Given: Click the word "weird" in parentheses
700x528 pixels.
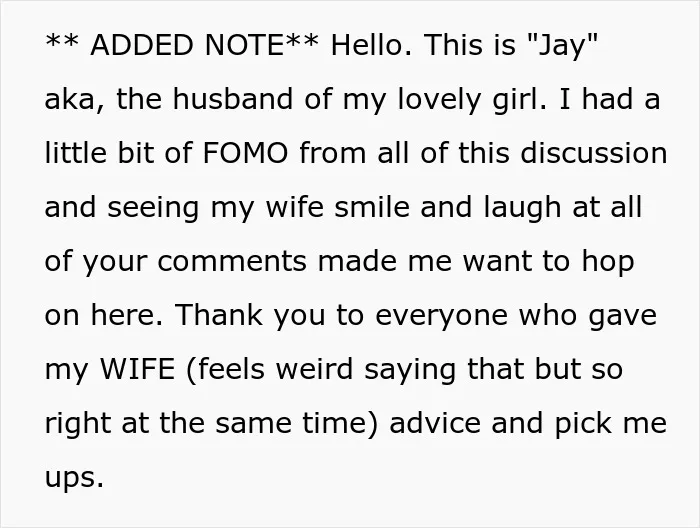Looking at the screenshot, I should pyautogui.click(x=315, y=369).
